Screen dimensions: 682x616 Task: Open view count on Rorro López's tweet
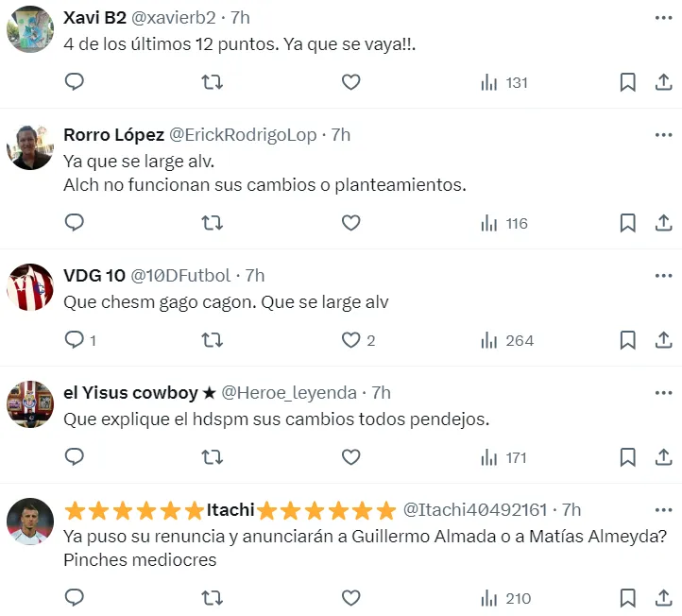point(503,224)
